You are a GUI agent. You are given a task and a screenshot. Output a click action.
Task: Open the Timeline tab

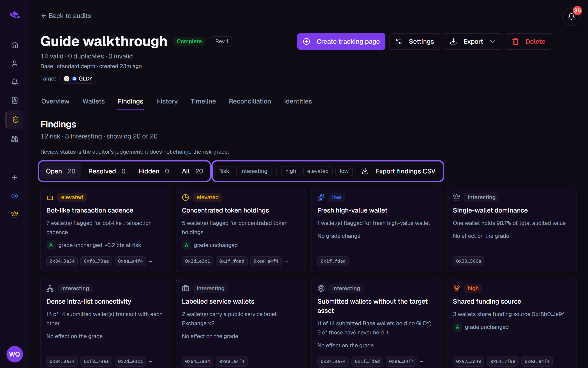[203, 101]
